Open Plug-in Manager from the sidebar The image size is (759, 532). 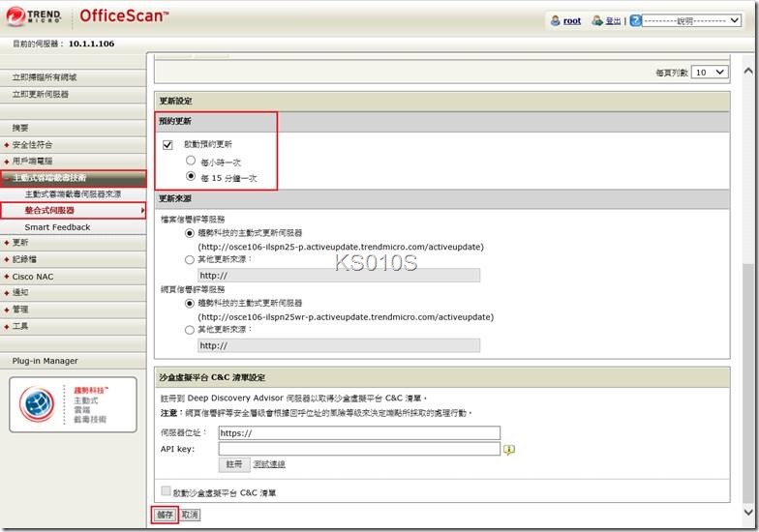click(x=45, y=361)
